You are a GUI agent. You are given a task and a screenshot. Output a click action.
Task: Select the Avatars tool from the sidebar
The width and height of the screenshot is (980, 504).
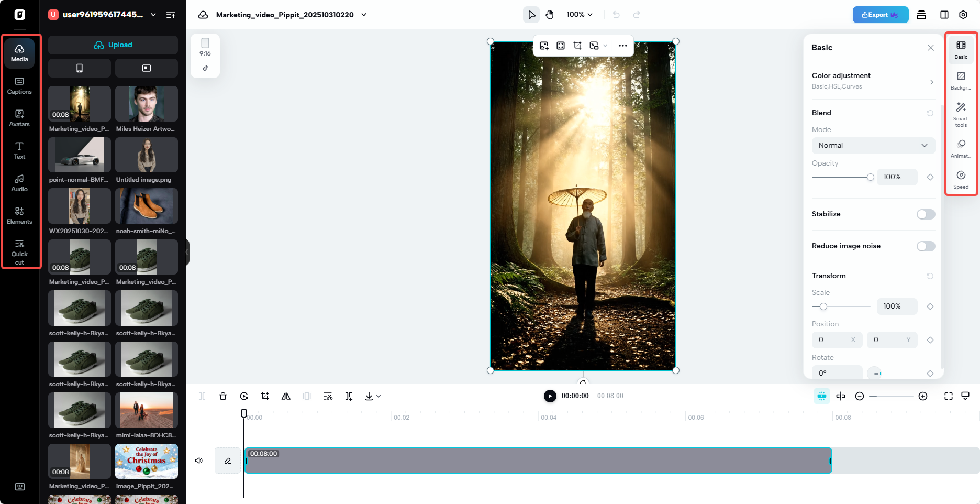(19, 118)
